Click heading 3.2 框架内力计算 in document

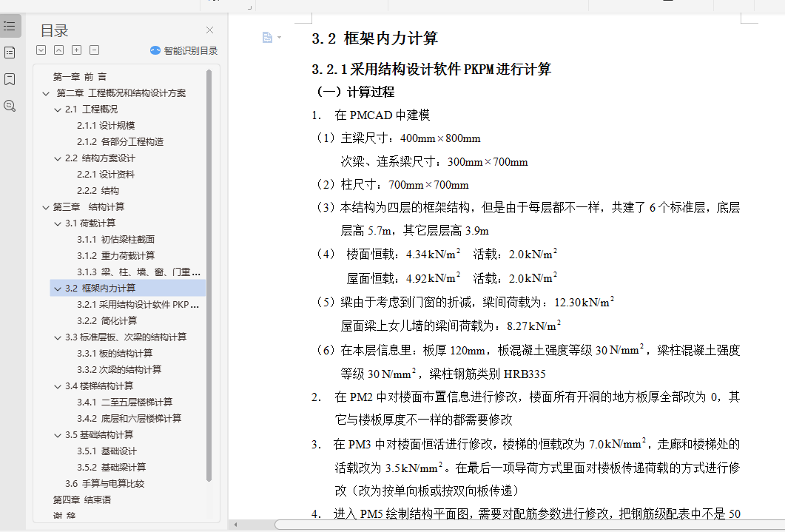[x=374, y=38]
